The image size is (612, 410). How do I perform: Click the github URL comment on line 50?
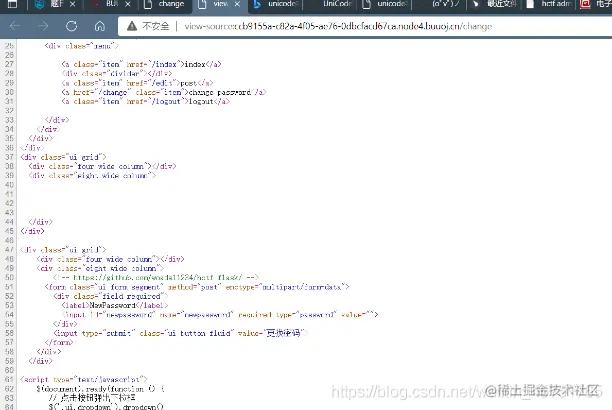[x=156, y=278]
